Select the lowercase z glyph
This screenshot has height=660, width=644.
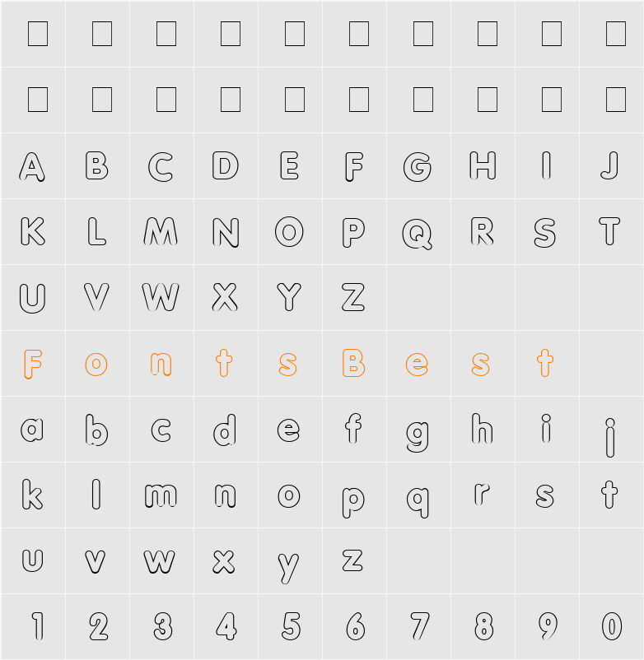[x=352, y=560]
